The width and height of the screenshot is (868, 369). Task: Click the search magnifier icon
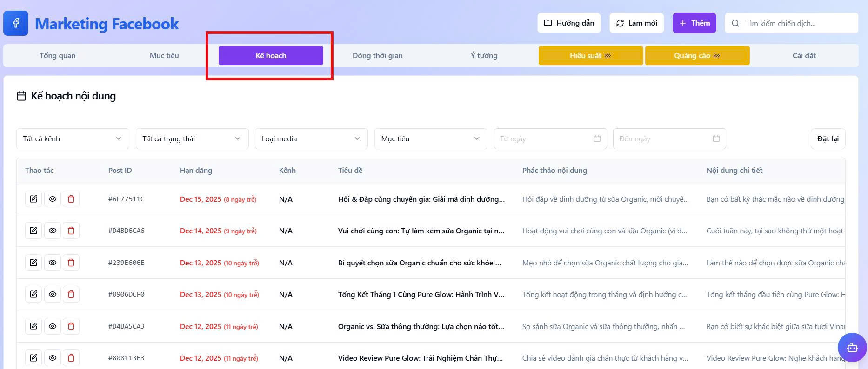click(x=735, y=23)
